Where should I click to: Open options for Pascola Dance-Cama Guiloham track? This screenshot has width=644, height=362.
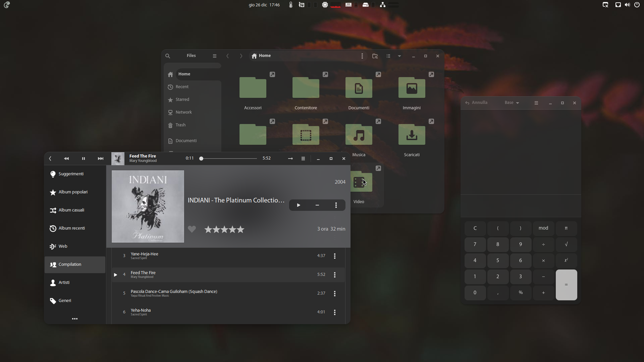point(335,293)
